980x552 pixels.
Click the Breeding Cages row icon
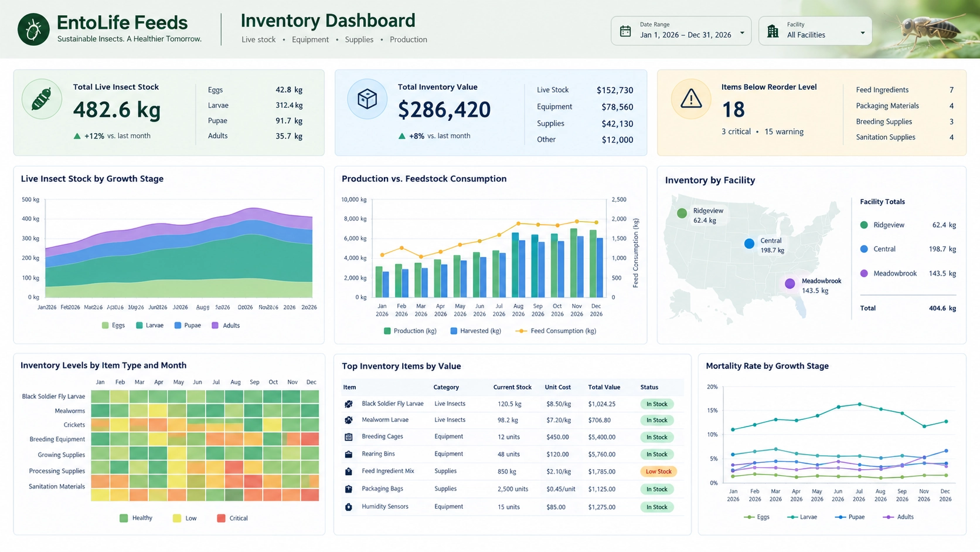click(x=349, y=437)
